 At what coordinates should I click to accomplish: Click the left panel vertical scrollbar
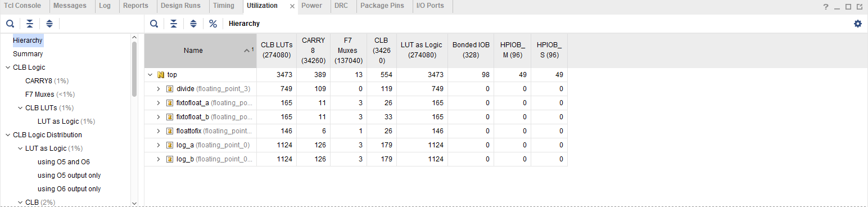(134, 69)
